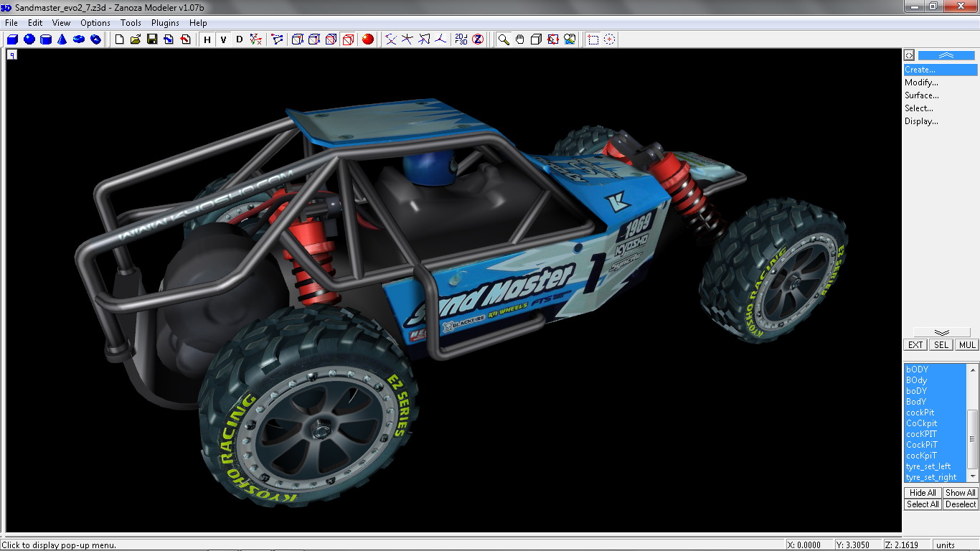
Task: Click the red sphere render icon
Action: click(x=368, y=39)
